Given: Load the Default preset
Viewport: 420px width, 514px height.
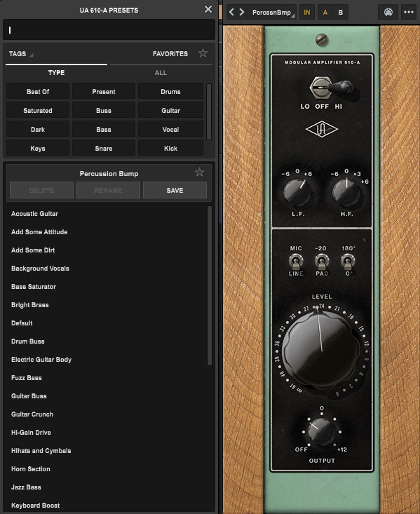Looking at the screenshot, I should (x=22, y=323).
